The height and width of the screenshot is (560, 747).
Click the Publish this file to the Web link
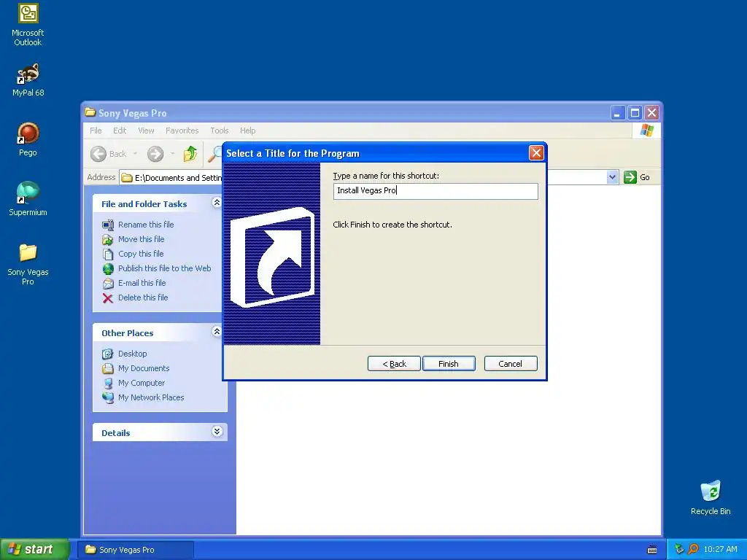164,268
